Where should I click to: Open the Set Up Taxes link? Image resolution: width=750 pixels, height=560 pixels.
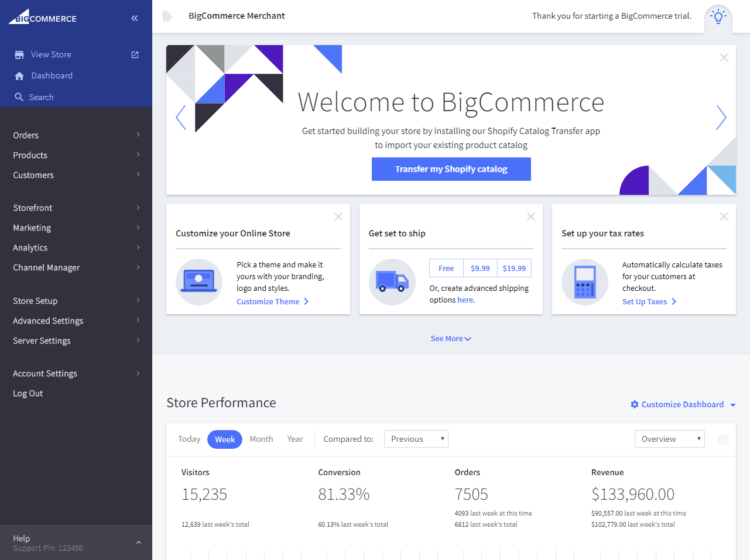(x=649, y=301)
